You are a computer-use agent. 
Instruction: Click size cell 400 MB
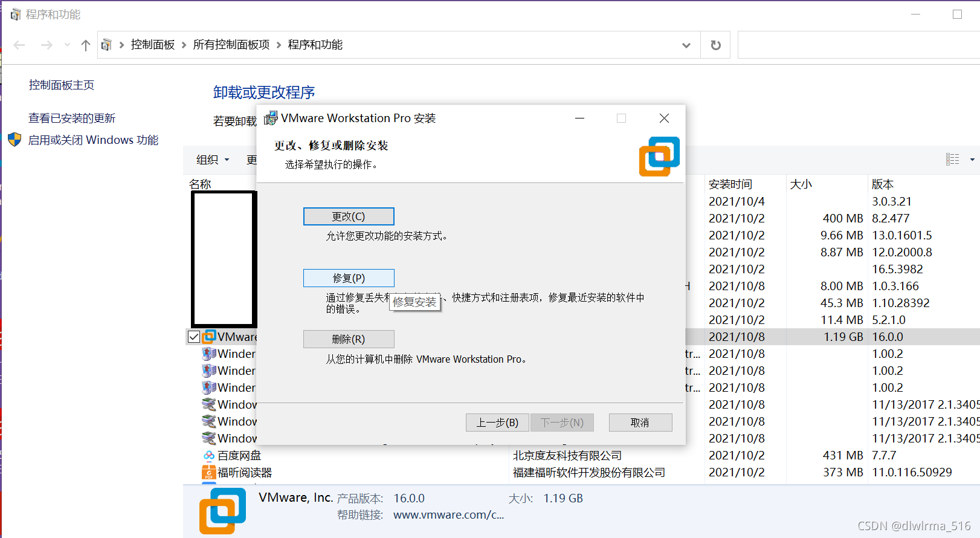point(843,218)
